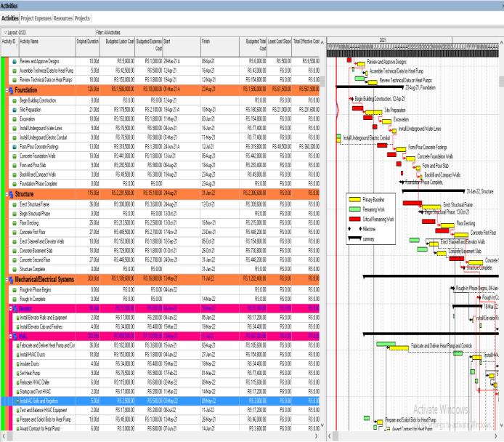
Task: Click the Install HVAC Ducts activity icon
Action: [18, 355]
